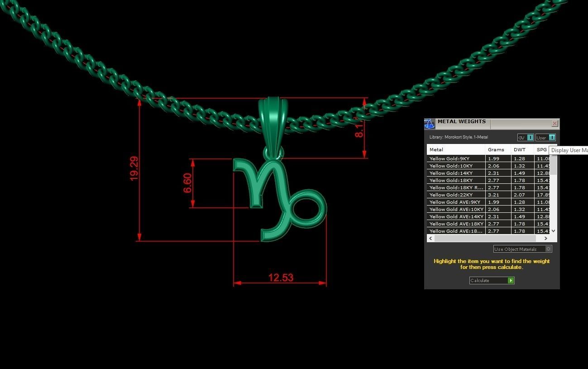Screen dimensions: 588x369
Task: Click the table's scroll-right arrow
Action: 546,239
